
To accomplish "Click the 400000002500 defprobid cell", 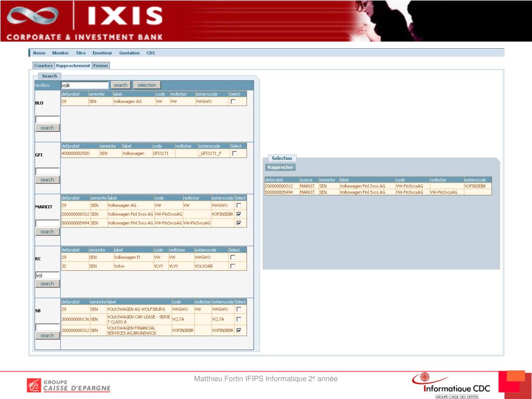I will pos(79,153).
